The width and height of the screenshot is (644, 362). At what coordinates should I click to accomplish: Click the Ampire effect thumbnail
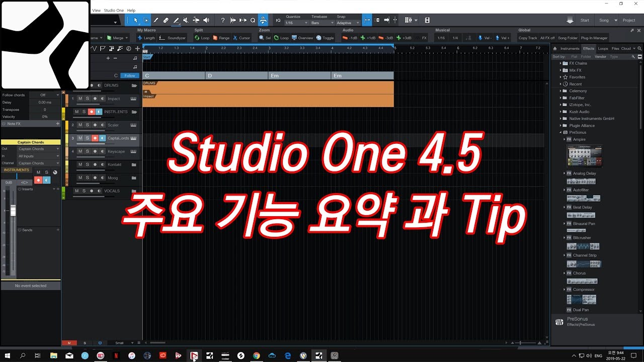(x=585, y=156)
